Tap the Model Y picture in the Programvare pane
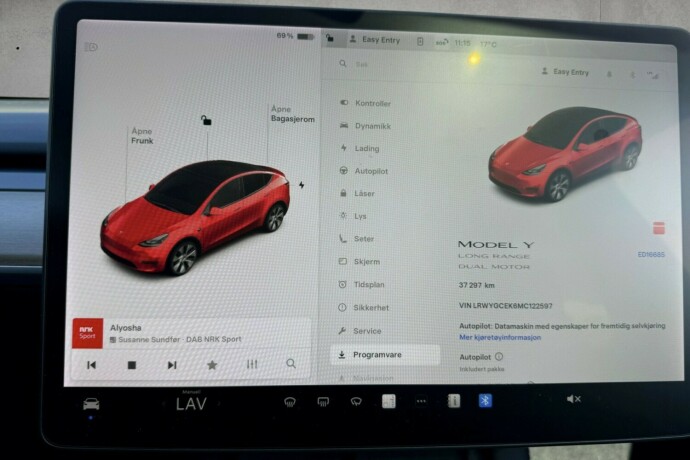Image resolution: width=690 pixels, height=460 pixels. [565, 154]
